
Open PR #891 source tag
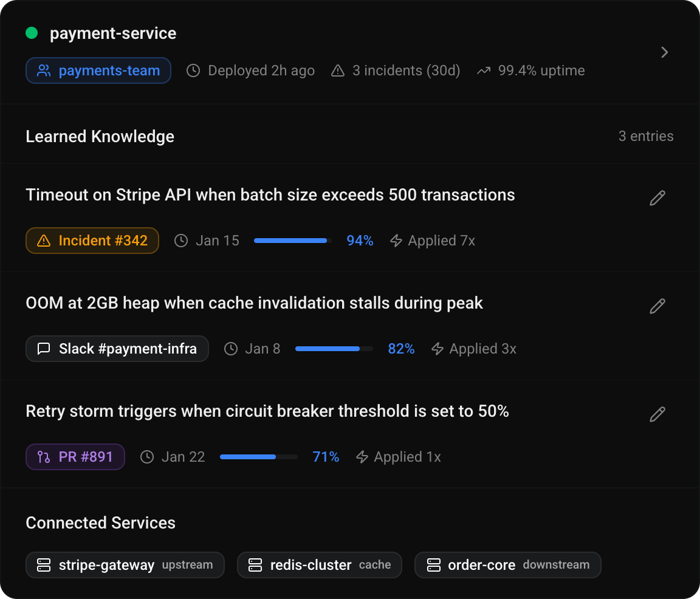click(75, 457)
